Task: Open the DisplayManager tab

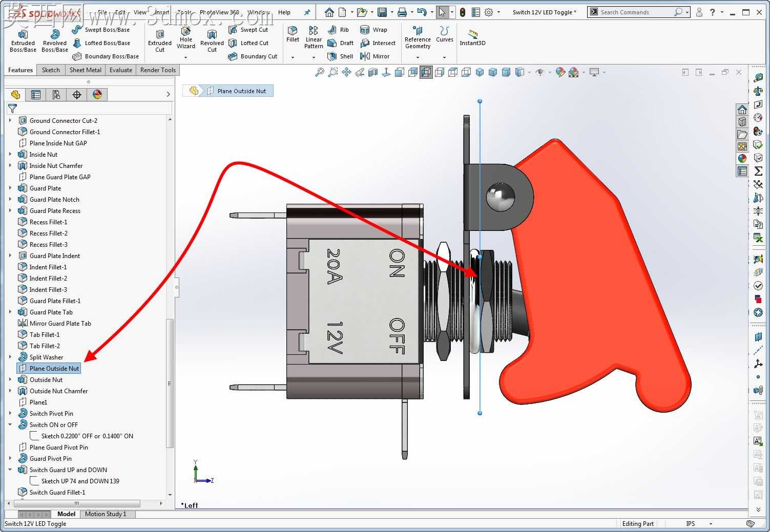Action: tap(97, 94)
